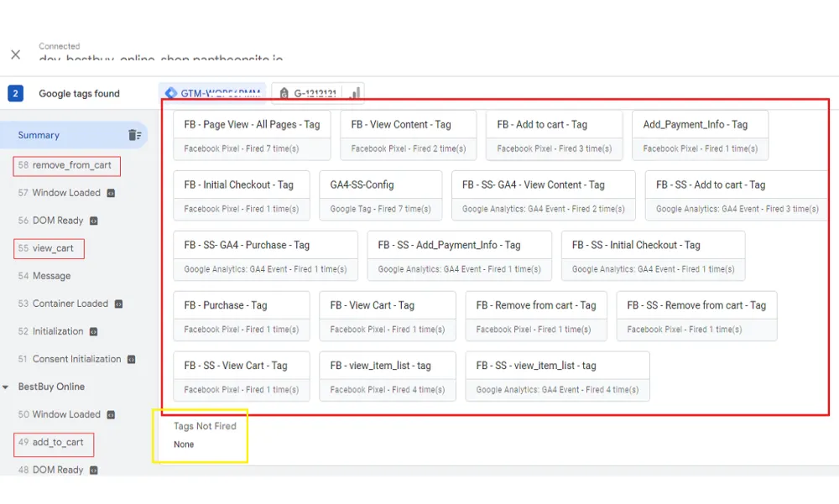Image resolution: width=839 pixels, height=504 pixels.
Task: Open the FB - SS - View Cart tag
Action: (x=242, y=377)
